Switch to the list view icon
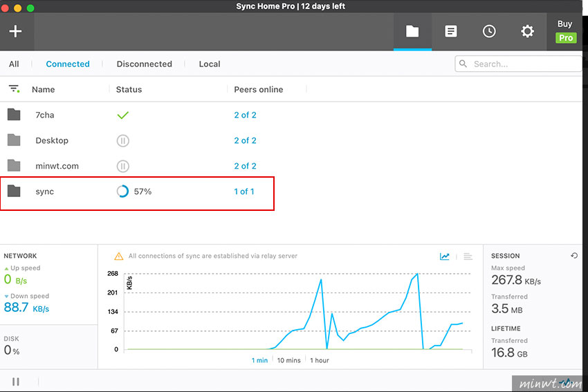 pyautogui.click(x=468, y=256)
